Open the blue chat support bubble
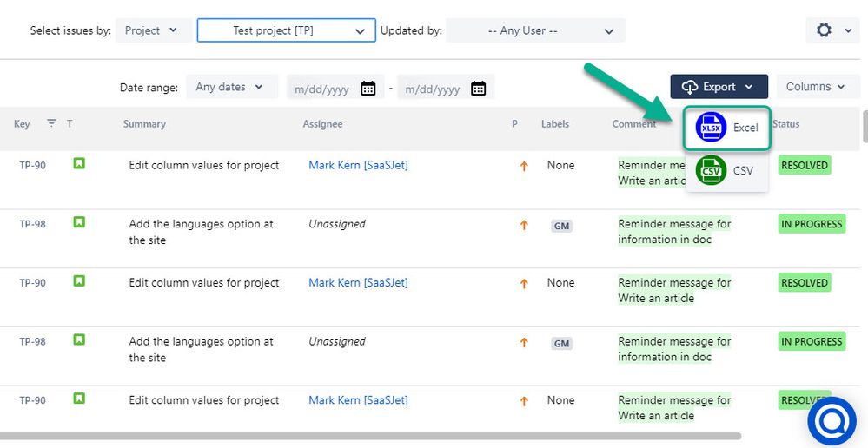This screenshot has width=868, height=448. tap(832, 421)
